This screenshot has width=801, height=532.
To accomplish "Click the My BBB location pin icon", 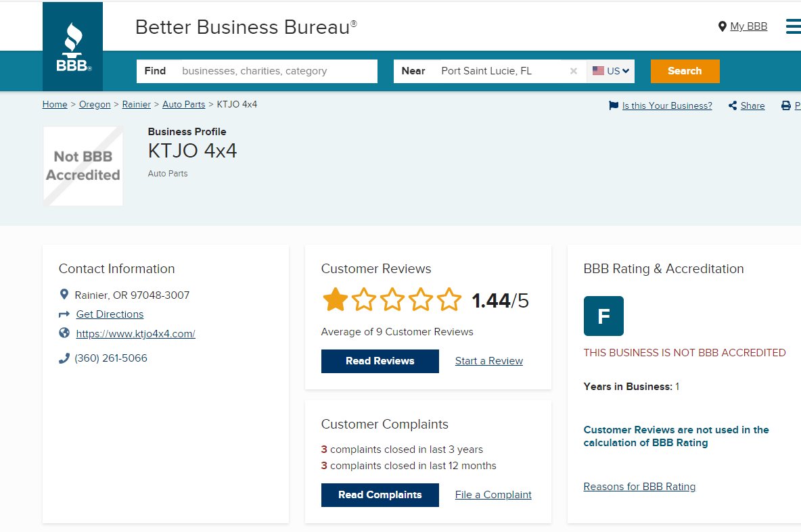I will pos(723,26).
